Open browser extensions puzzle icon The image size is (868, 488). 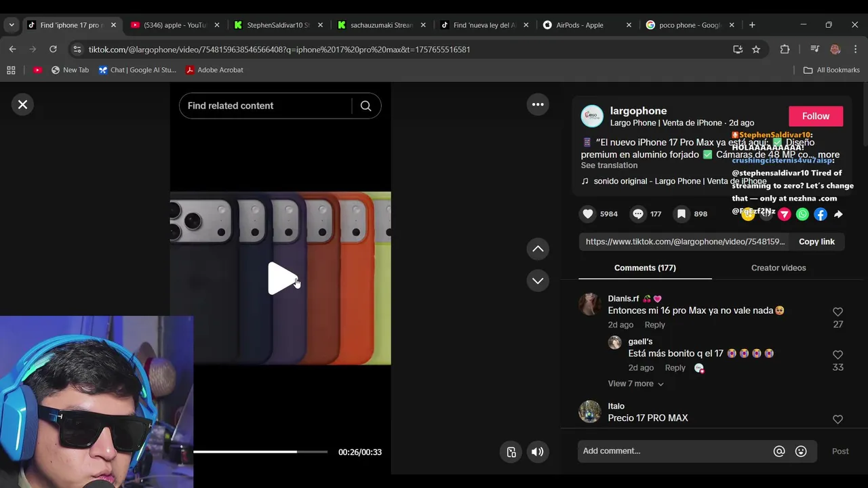point(785,49)
